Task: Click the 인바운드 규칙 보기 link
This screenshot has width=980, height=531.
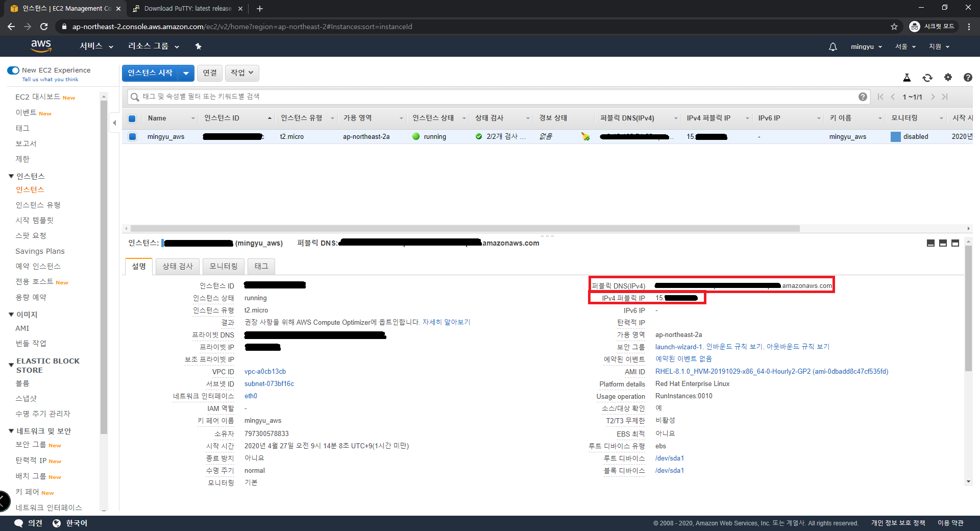Action: tap(734, 347)
